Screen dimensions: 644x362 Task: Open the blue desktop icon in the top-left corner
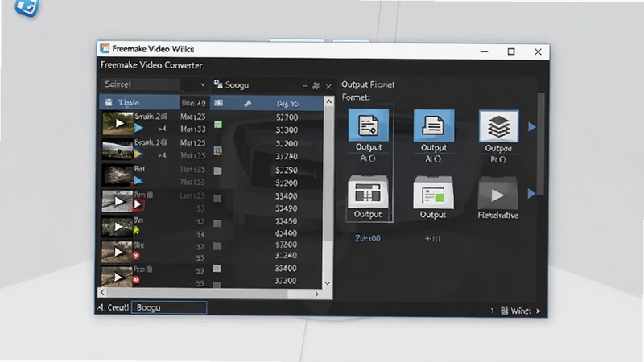[27, 7]
